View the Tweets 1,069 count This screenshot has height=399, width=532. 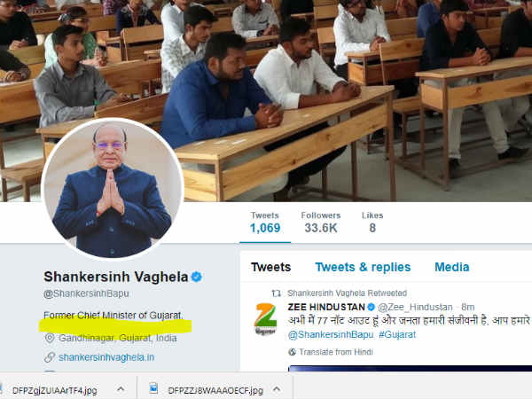[x=265, y=223]
